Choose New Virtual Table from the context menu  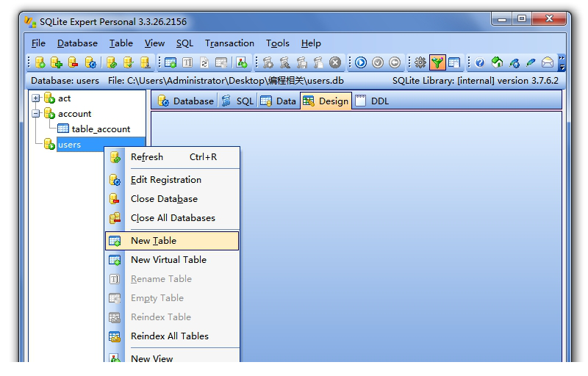[x=172, y=260]
